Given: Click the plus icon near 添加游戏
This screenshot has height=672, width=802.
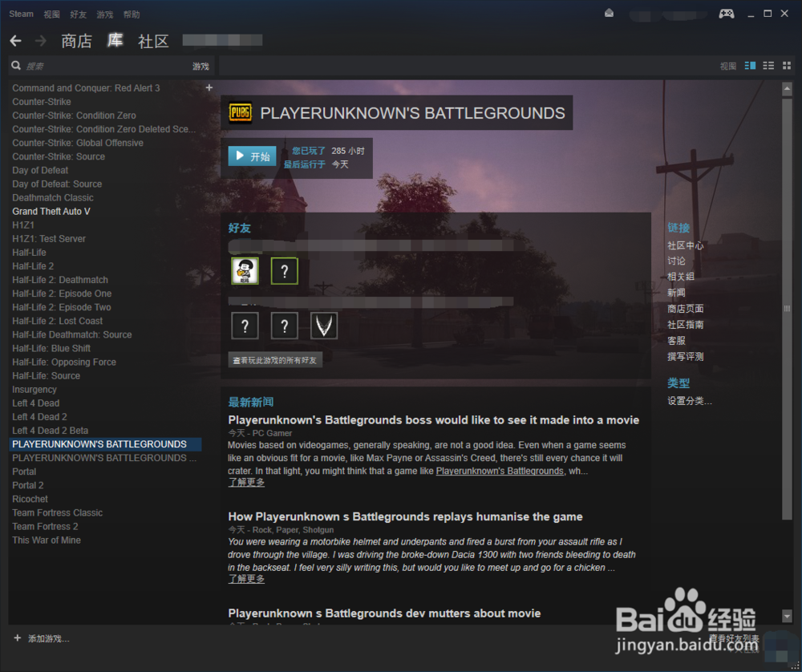Looking at the screenshot, I should (x=18, y=638).
